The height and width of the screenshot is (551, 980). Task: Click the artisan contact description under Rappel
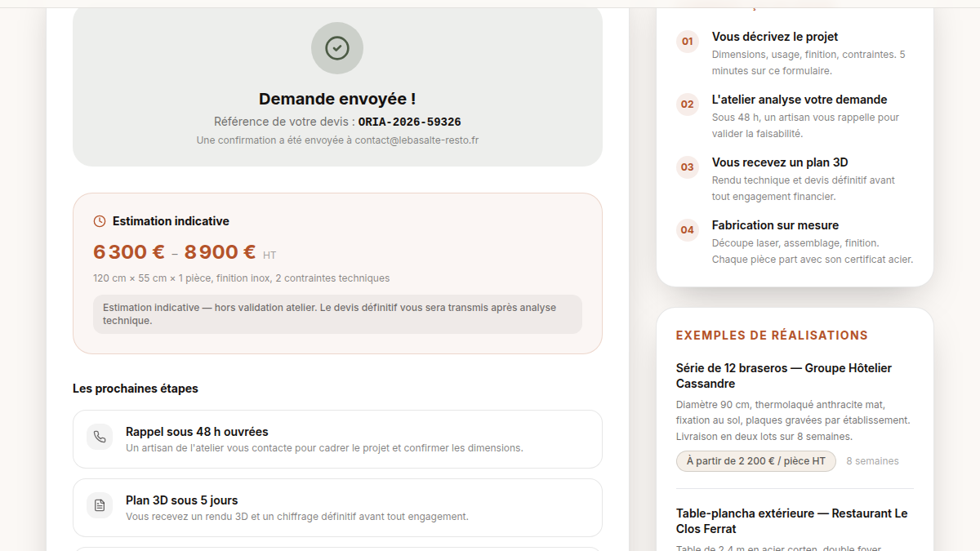pyautogui.click(x=324, y=448)
